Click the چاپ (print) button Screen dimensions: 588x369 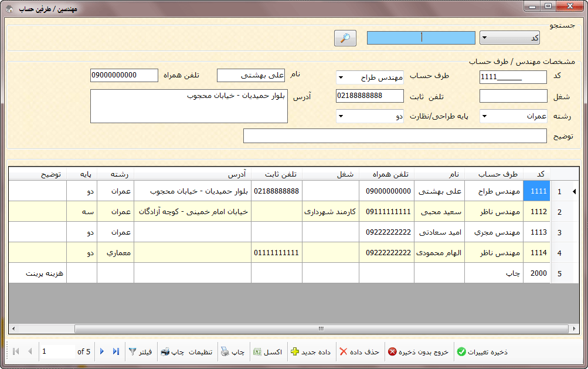point(233,352)
